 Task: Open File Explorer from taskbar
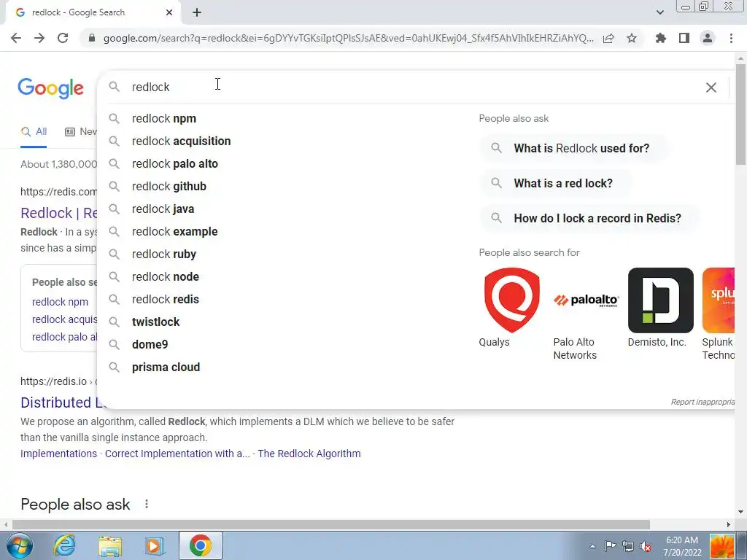[111, 545]
